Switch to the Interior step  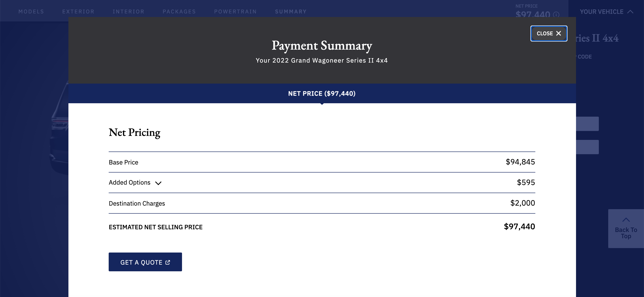(x=129, y=11)
